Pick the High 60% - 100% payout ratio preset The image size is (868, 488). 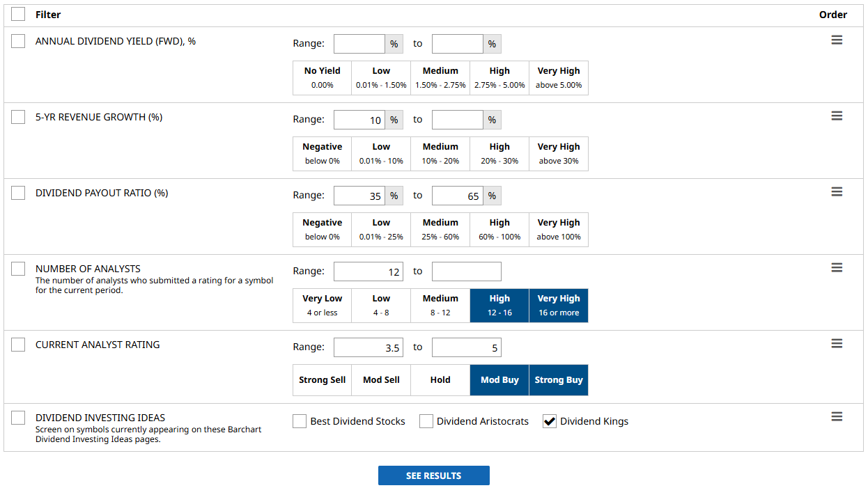pos(499,229)
